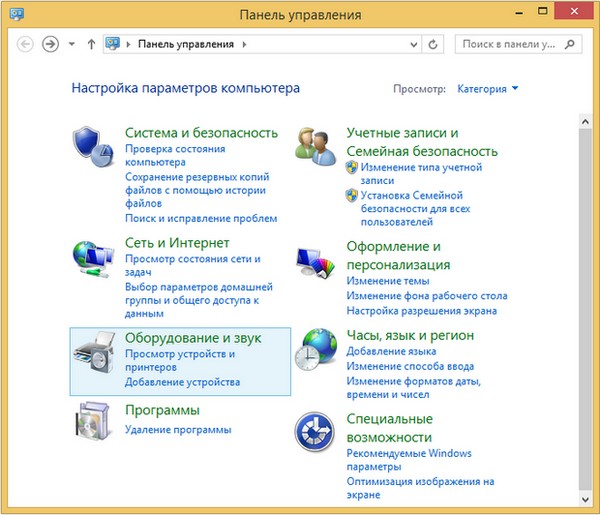Screen dimensions: 600x515
Task: Click 'Удаление программы' link
Action: click(178, 430)
